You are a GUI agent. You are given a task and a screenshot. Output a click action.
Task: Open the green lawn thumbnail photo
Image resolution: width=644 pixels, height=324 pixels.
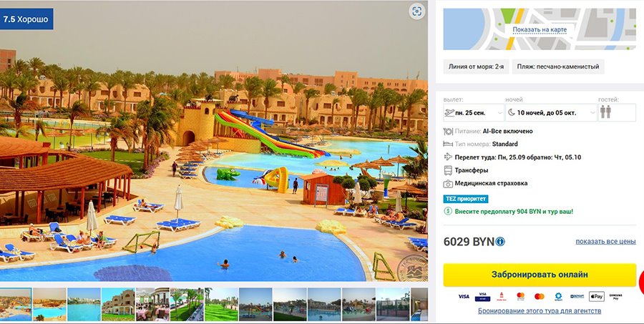[221, 304]
